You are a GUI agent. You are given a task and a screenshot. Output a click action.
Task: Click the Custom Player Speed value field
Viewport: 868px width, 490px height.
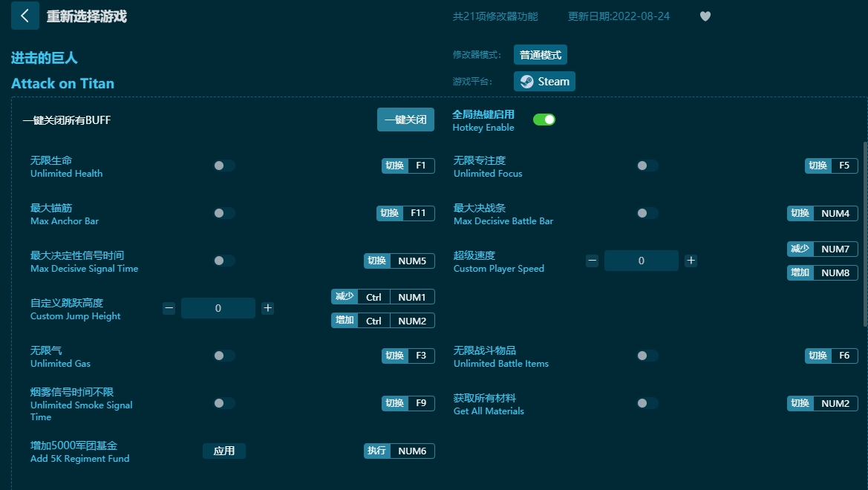click(641, 261)
